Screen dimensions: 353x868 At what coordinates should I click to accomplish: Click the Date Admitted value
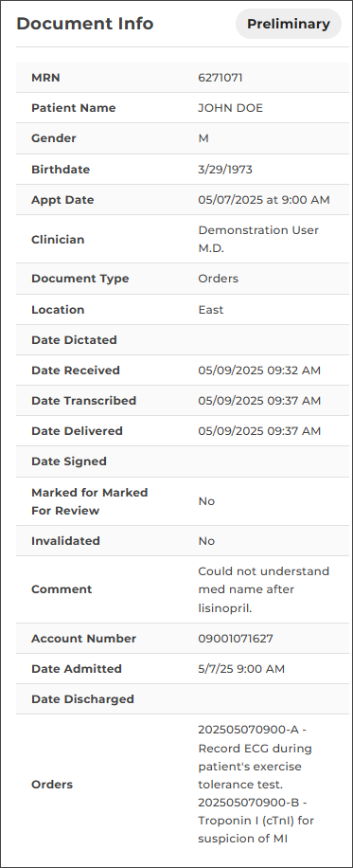tap(241, 669)
